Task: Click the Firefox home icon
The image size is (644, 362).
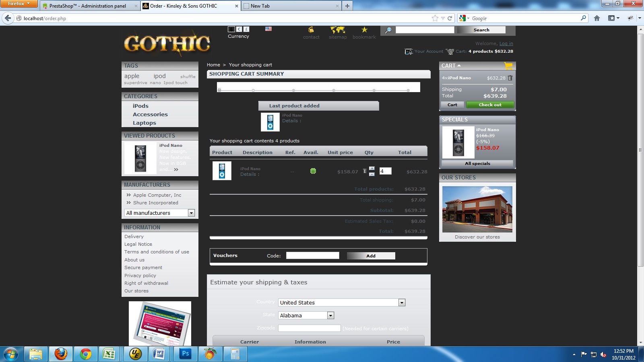Action: (x=597, y=18)
